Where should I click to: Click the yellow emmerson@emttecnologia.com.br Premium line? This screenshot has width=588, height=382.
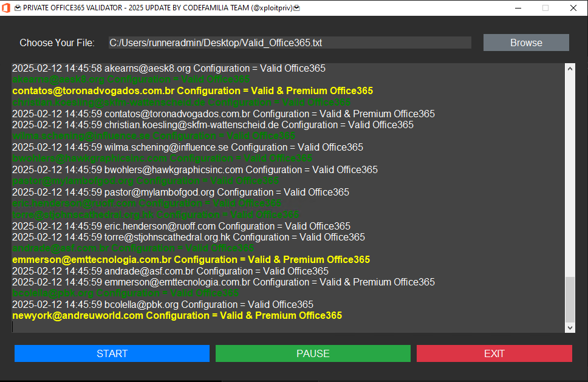click(x=191, y=259)
